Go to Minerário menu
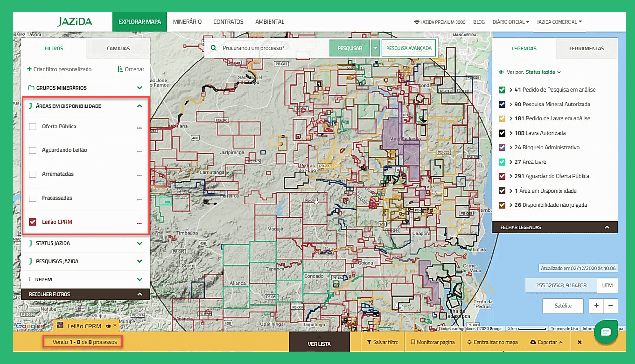Screen dimensions: 635x364 pos(187,22)
